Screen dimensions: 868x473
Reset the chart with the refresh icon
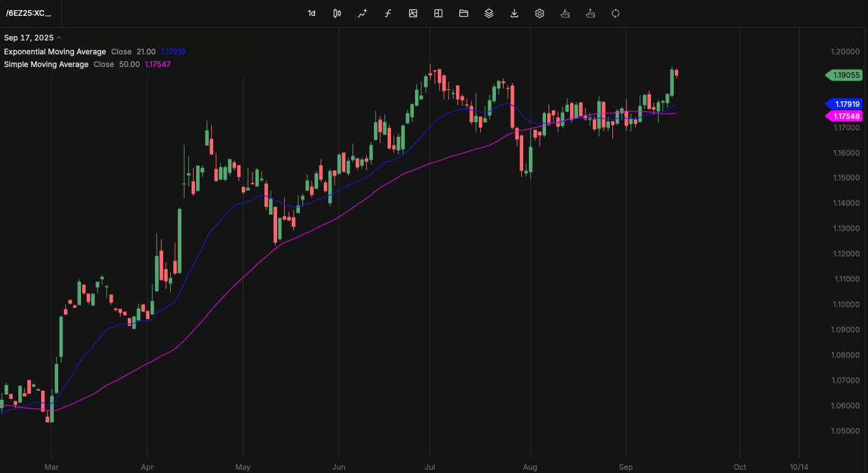point(615,13)
